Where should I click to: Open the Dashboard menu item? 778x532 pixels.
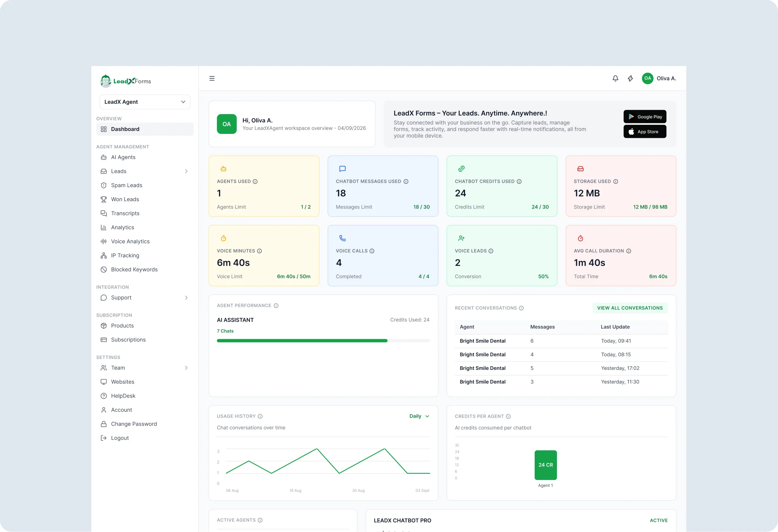(145, 129)
